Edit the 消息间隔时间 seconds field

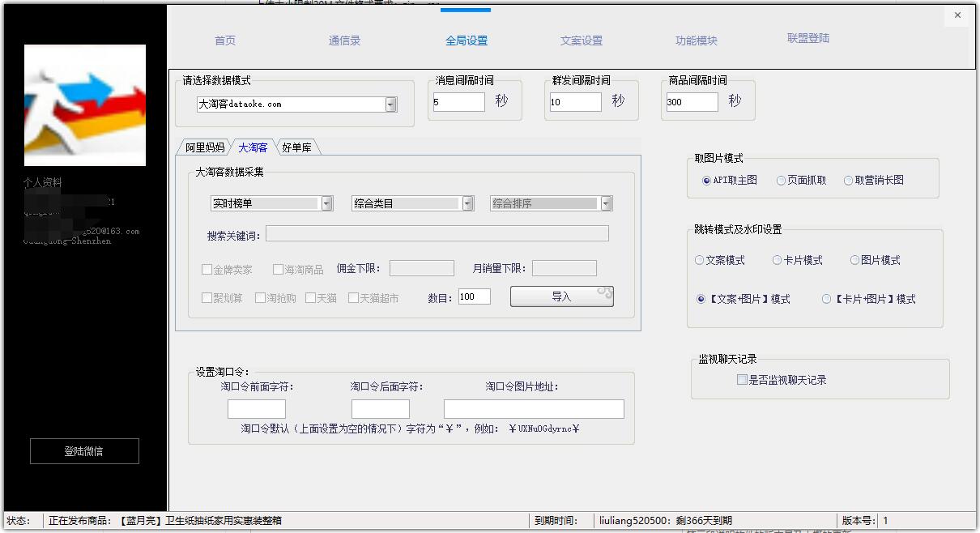(458, 101)
